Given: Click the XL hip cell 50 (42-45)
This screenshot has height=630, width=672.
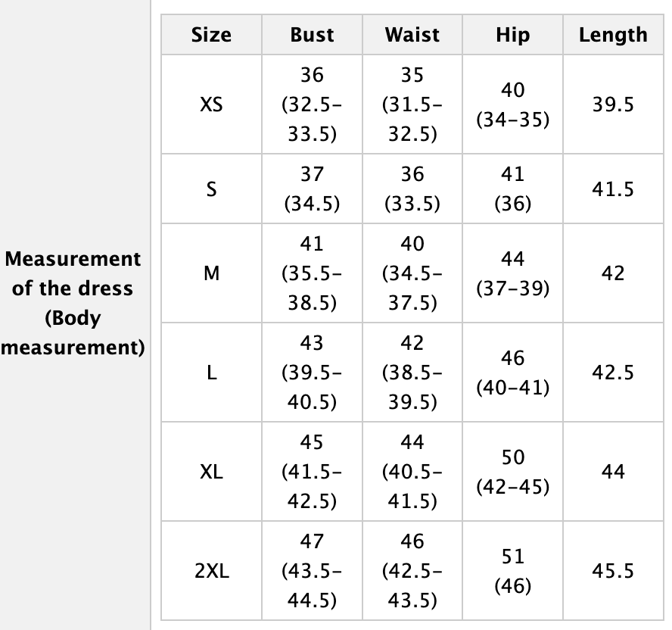Looking at the screenshot, I should click(512, 472).
